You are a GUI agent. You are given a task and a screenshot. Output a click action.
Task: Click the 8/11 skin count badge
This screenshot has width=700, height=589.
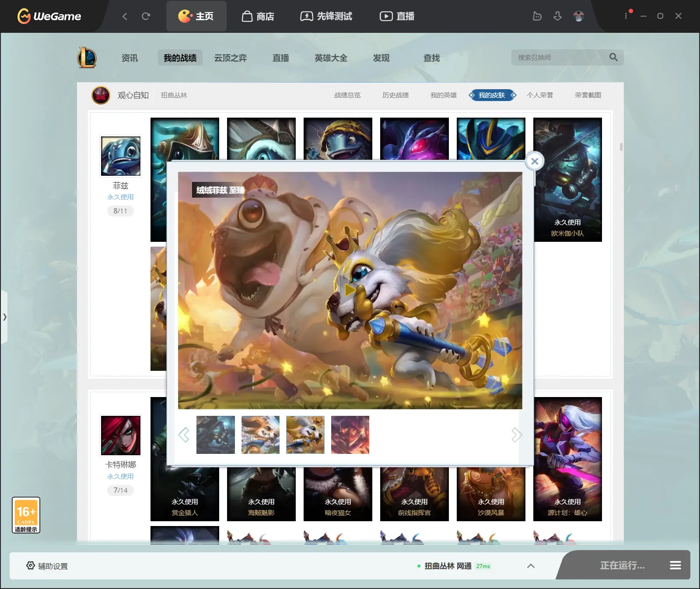[x=120, y=211]
